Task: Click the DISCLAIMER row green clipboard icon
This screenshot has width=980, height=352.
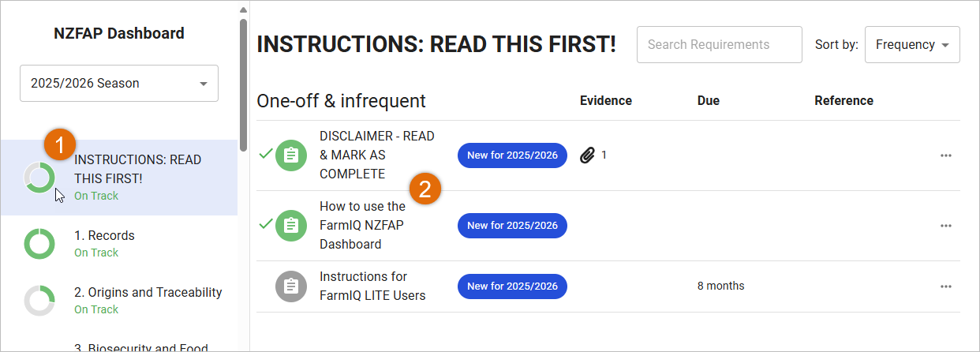Action: (x=290, y=155)
